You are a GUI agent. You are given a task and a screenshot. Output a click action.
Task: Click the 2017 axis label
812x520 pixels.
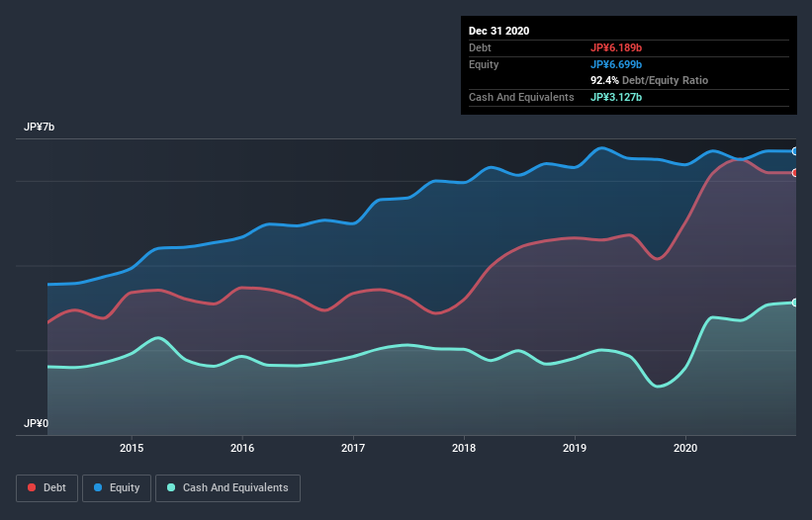click(x=353, y=448)
